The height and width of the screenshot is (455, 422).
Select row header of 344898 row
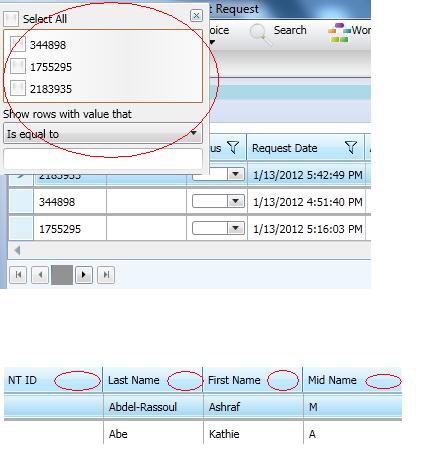tap(21, 201)
